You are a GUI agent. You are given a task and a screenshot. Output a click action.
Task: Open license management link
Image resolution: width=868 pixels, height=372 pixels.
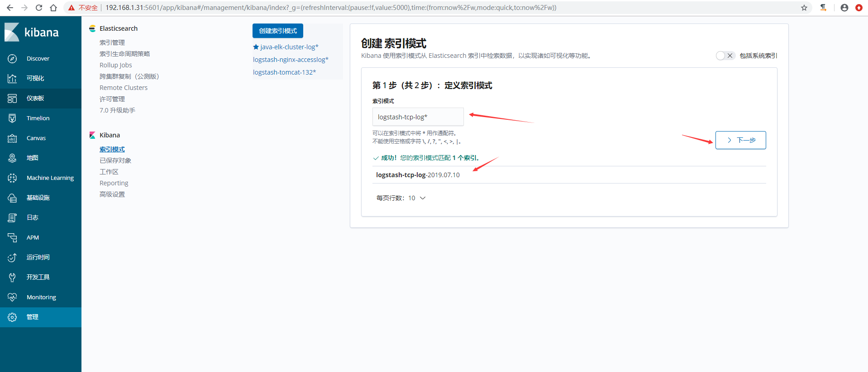tap(112, 99)
